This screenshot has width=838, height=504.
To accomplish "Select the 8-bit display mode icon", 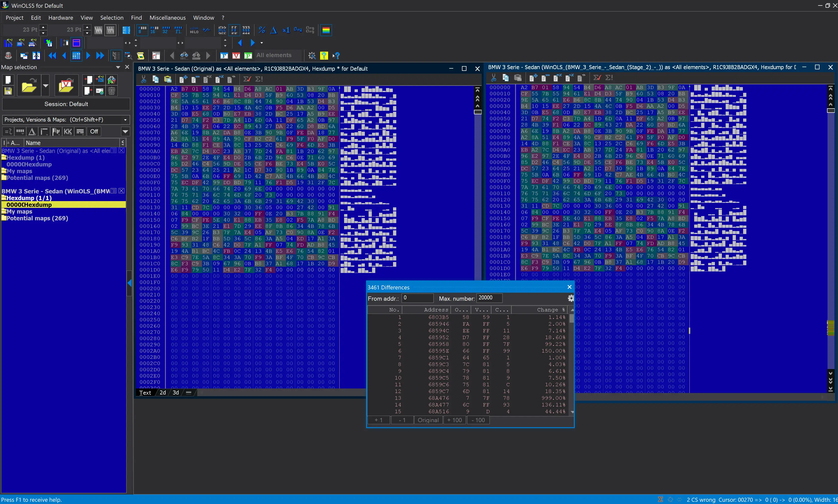I will point(142,30).
